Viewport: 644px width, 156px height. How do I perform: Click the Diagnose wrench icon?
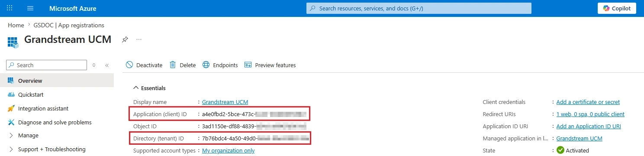(11, 122)
